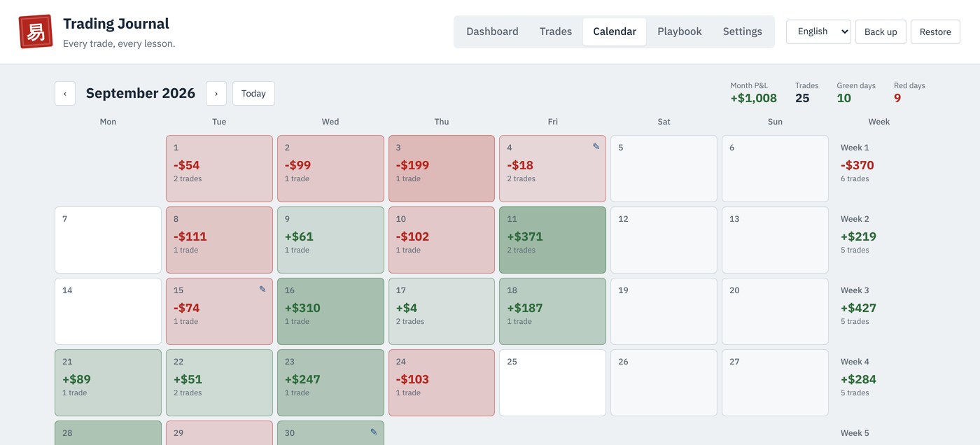This screenshot has width=980, height=445.
Task: Open the English language dropdown
Action: [x=818, y=31]
